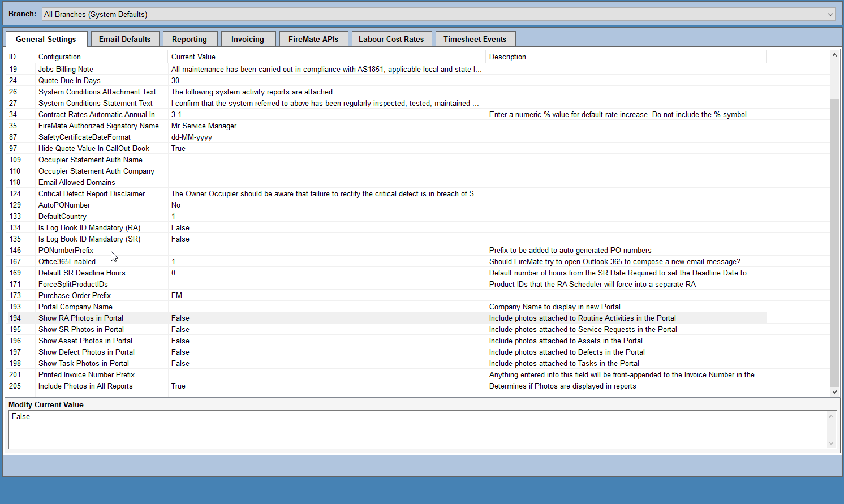This screenshot has width=844, height=504.
Task: Select the Quote Due In Days setting
Action: (x=226, y=80)
